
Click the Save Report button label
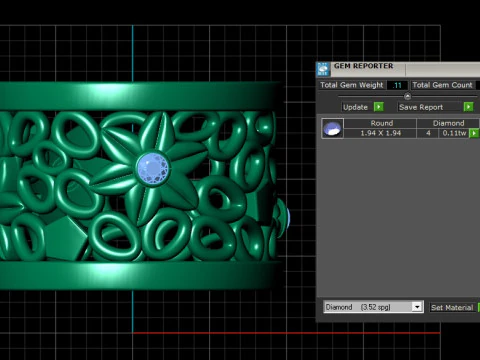[421, 107]
